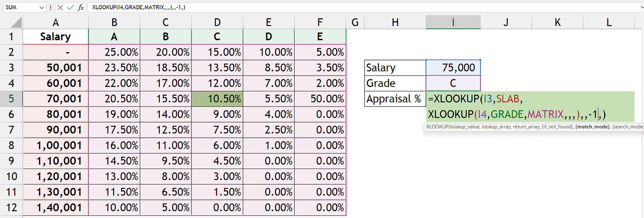
Task: Click the Salary header cell in A1
Action: 55,37
